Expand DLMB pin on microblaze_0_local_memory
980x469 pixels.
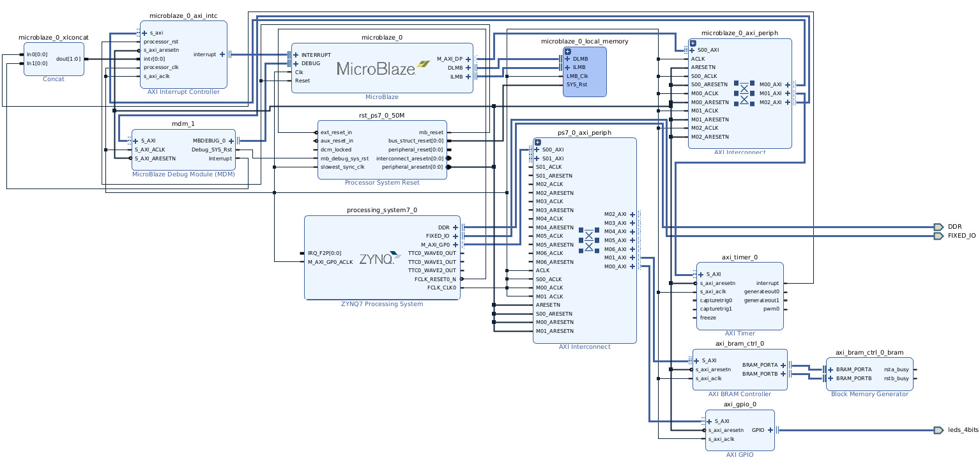(x=567, y=59)
